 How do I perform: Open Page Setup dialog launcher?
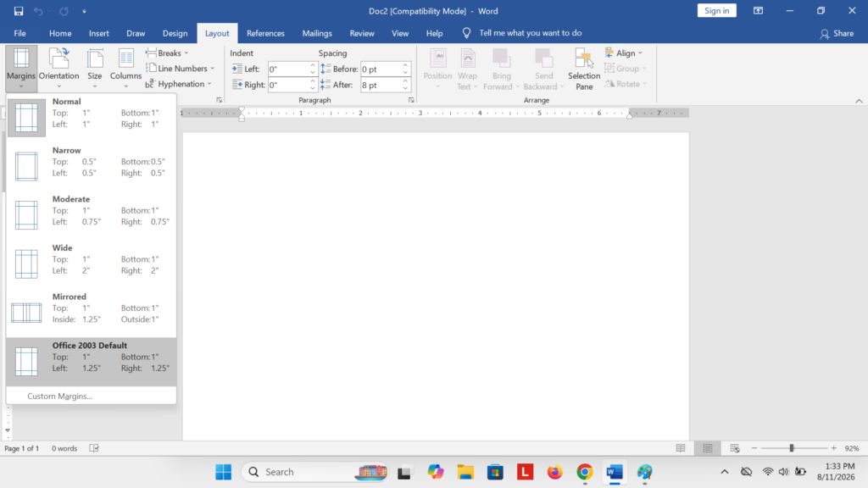pyautogui.click(x=220, y=100)
